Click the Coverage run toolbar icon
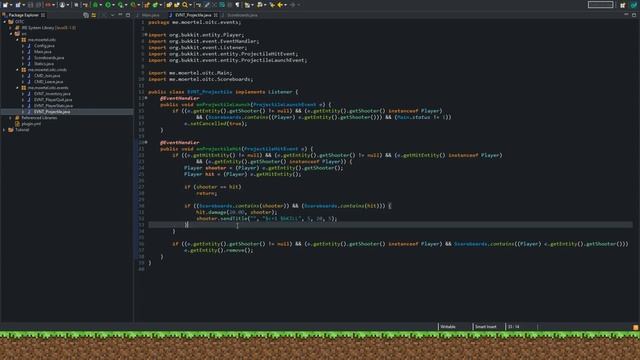The height and width of the screenshot is (360, 640). coord(120,5)
